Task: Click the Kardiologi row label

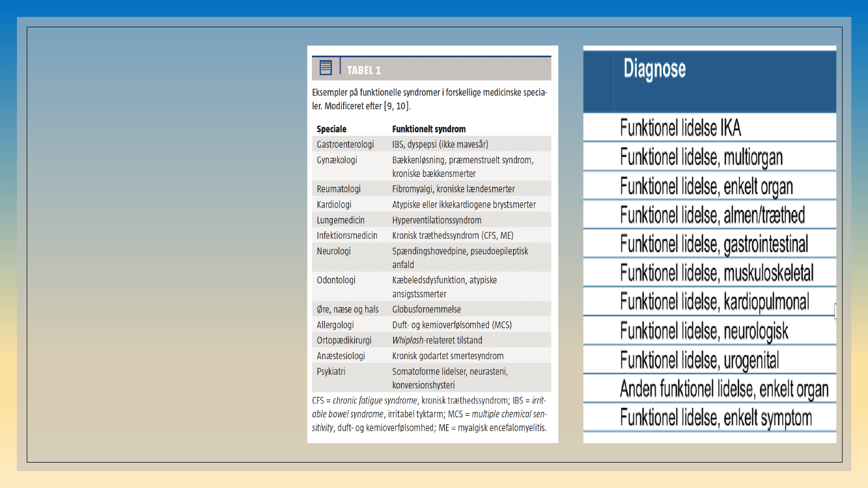Action: (334, 204)
